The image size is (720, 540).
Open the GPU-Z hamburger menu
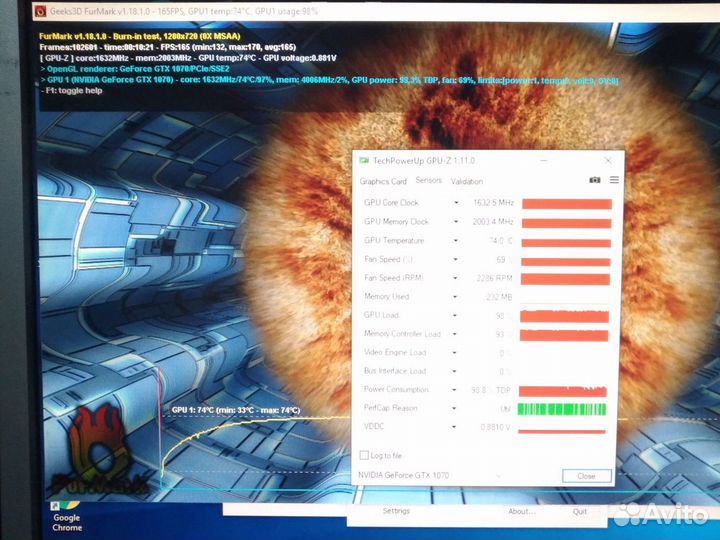(614, 180)
